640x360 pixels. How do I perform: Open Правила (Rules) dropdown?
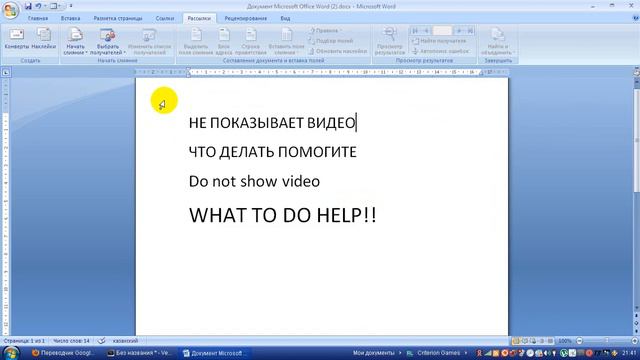(x=325, y=31)
